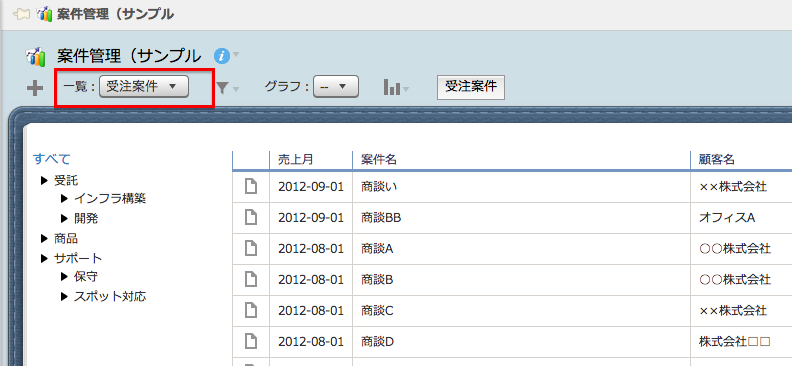The height and width of the screenshot is (366, 792).
Task: Expand the サポート tree node
Action: tap(44, 258)
